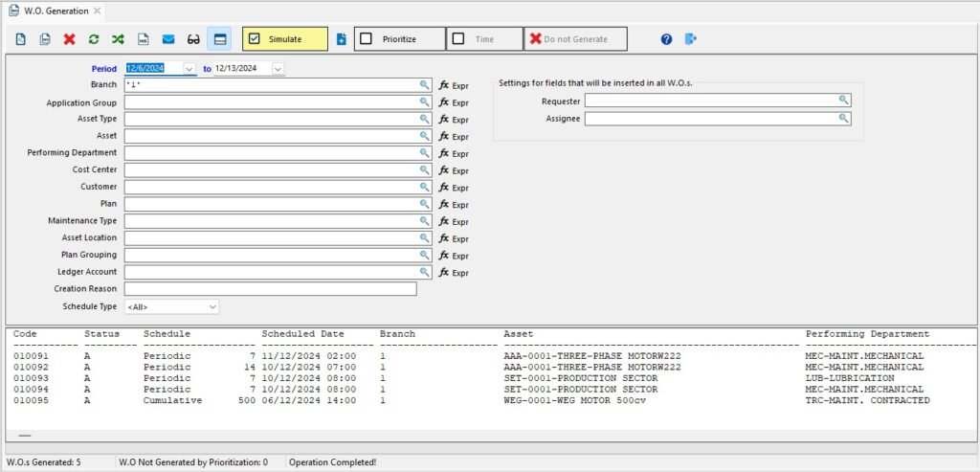The image size is (980, 472).
Task: Click the green refresh arrows icon
Action: pyautogui.click(x=94, y=38)
